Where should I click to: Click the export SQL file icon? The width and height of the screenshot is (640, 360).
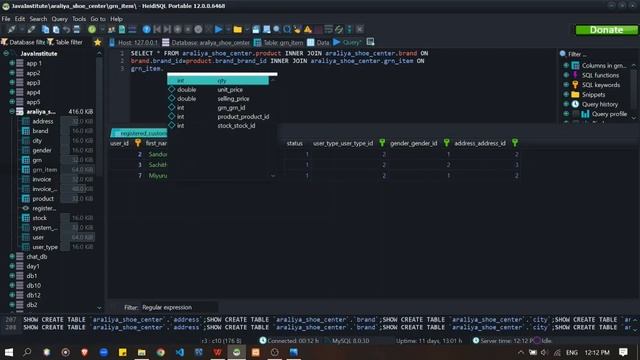tap(122, 29)
